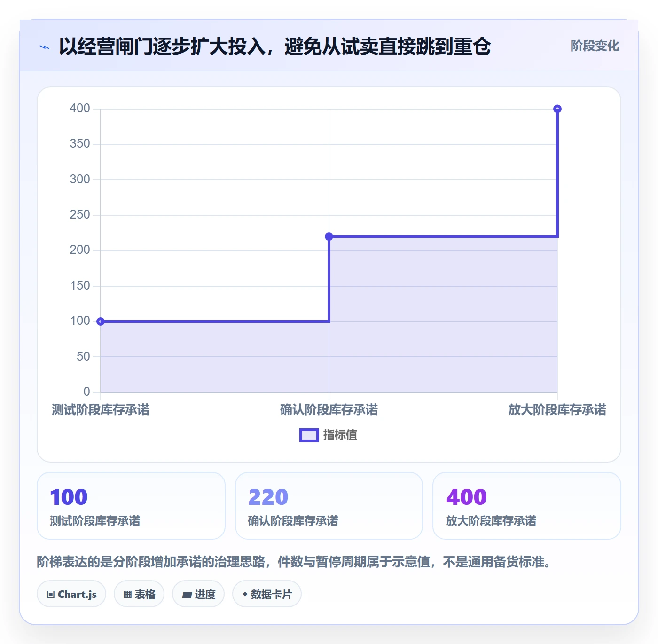Click the x-axis label 放大阶段库存承诺

coord(557,410)
